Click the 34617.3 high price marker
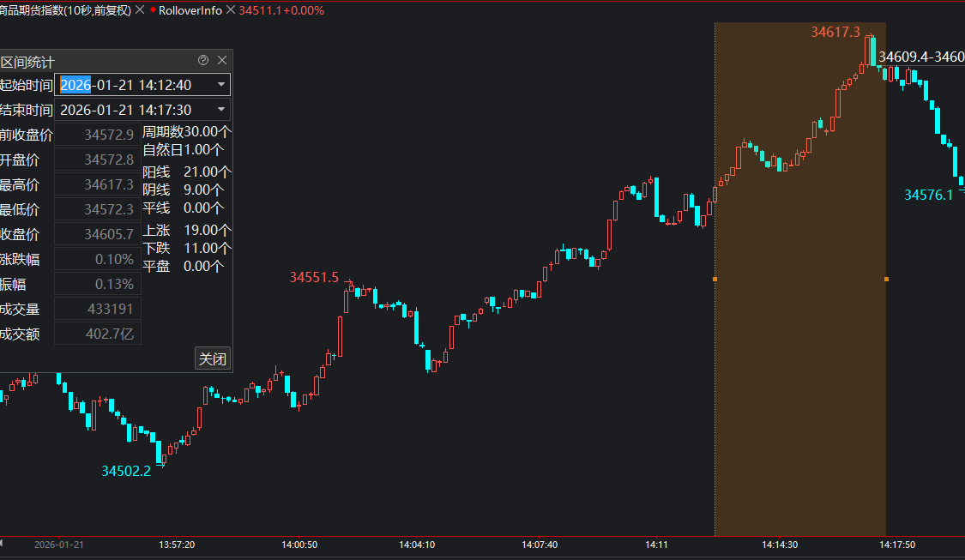 (x=835, y=33)
